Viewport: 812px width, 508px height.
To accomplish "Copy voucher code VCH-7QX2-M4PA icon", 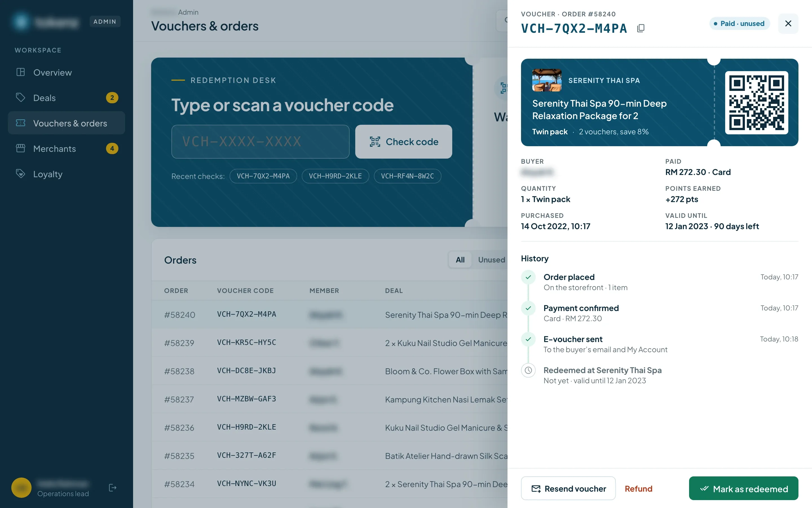I will click(641, 28).
